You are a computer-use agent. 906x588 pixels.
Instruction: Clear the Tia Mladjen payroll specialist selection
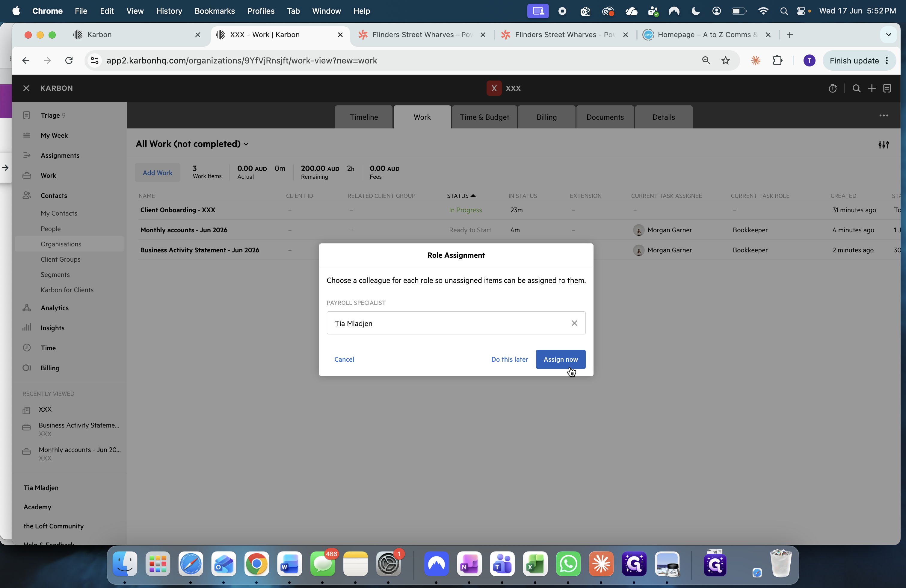pos(574,323)
